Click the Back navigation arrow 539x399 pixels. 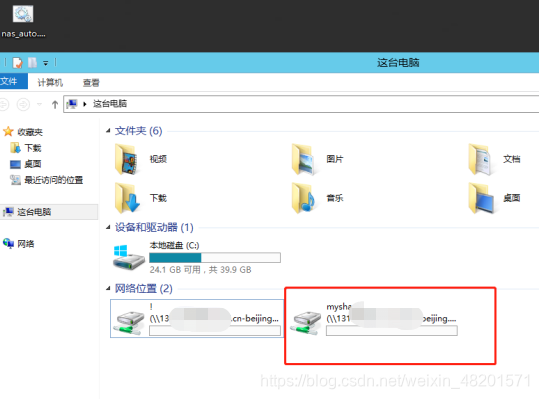pyautogui.click(x=3, y=104)
